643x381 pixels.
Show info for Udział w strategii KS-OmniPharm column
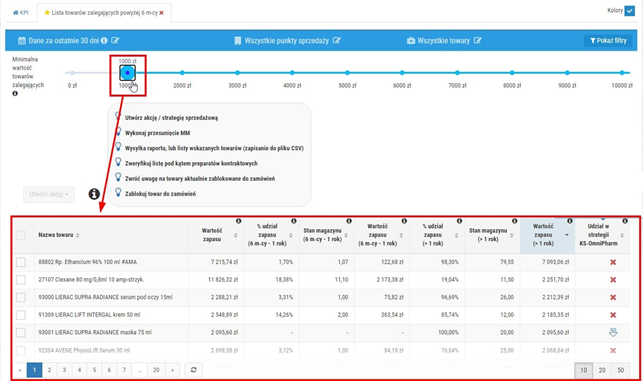(625, 221)
